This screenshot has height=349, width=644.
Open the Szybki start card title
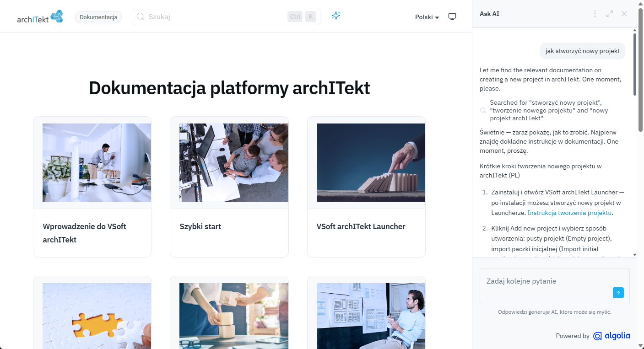[x=200, y=226]
